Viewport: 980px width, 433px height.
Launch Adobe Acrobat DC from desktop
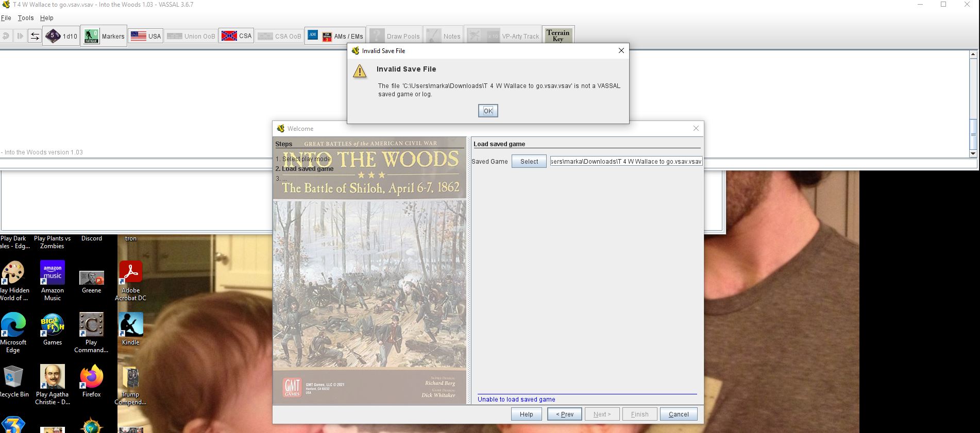click(x=130, y=281)
